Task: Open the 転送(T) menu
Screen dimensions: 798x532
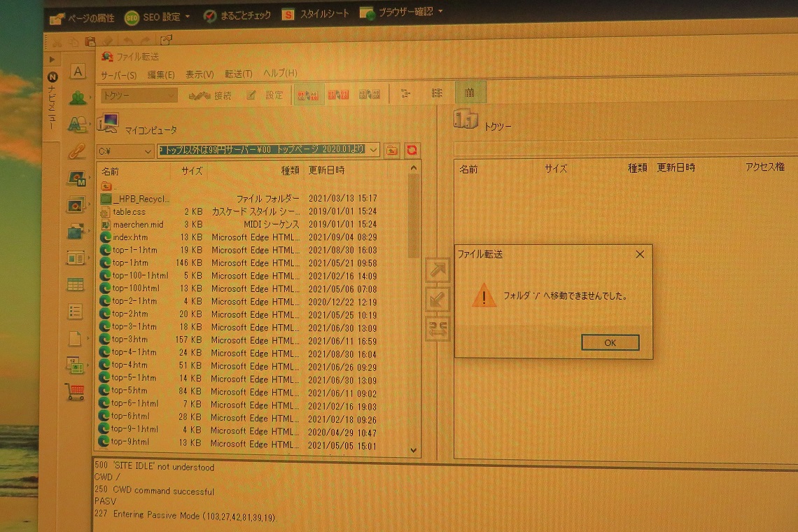Action: 238,74
